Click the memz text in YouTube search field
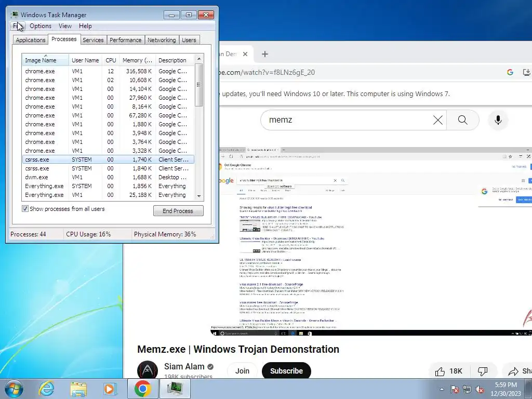This screenshot has height=399, width=532. tap(280, 120)
